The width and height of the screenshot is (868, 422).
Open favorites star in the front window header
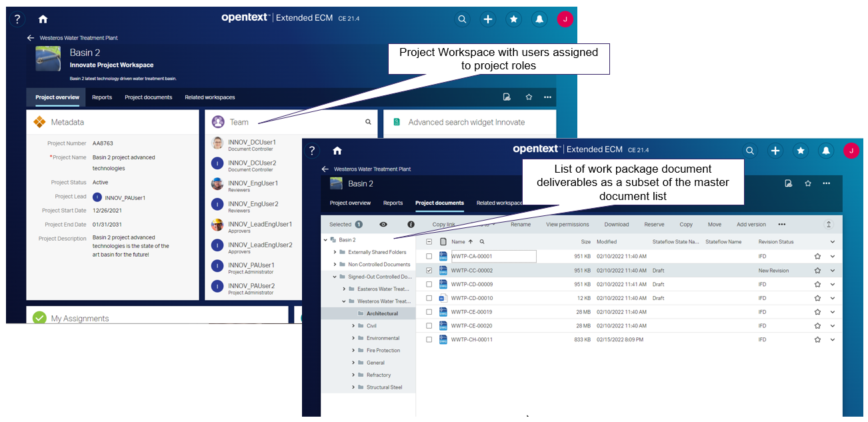[x=801, y=151]
